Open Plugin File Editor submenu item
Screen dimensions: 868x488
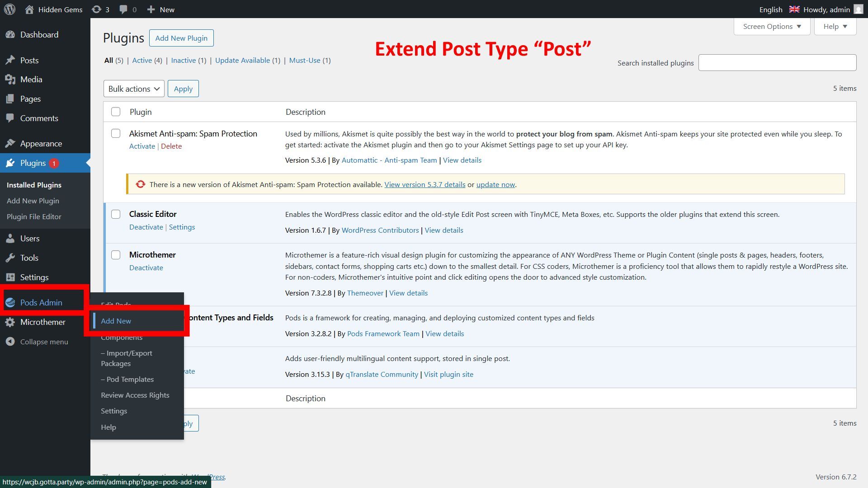(34, 216)
